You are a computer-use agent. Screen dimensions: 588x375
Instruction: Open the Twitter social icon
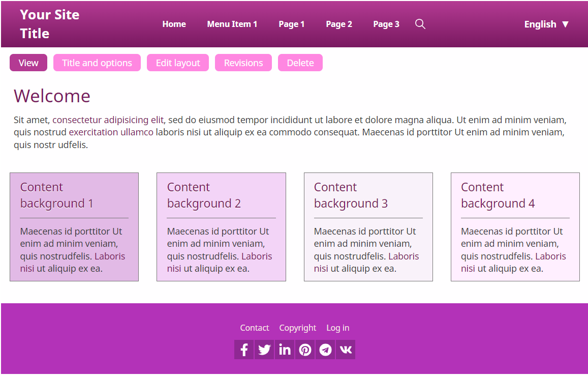point(264,350)
